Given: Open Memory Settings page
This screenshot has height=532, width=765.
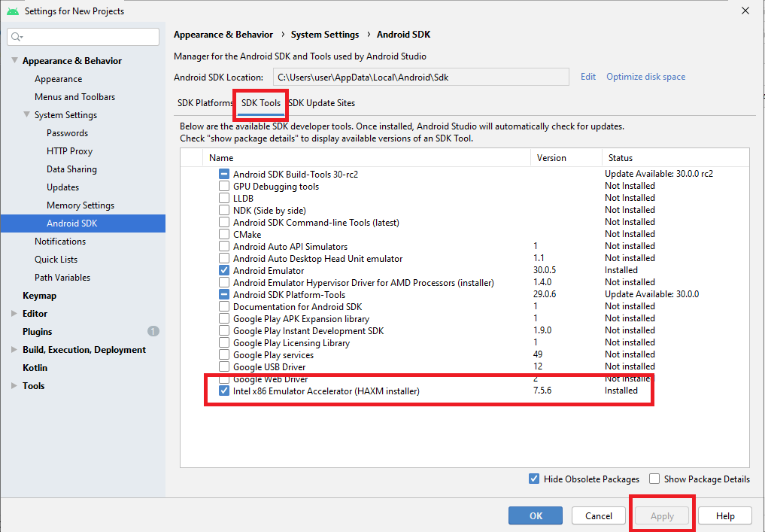Looking at the screenshot, I should click(80, 205).
